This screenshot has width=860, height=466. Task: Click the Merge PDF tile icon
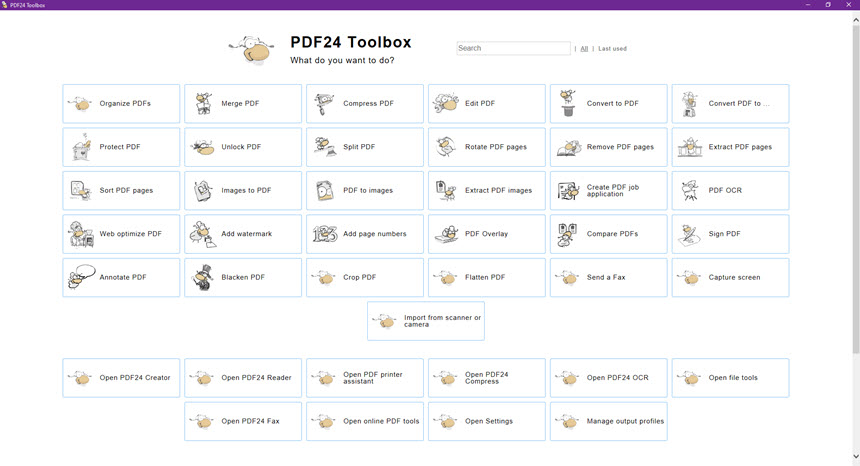point(204,104)
